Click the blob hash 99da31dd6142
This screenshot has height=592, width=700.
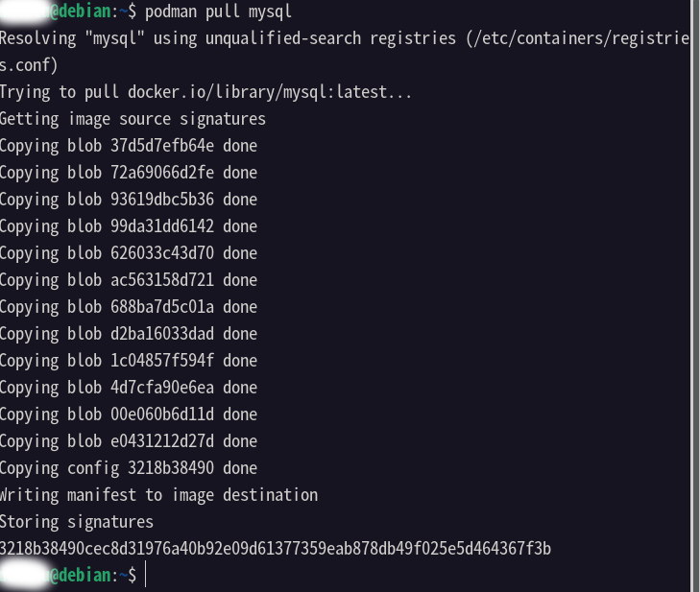pyautogui.click(x=162, y=226)
